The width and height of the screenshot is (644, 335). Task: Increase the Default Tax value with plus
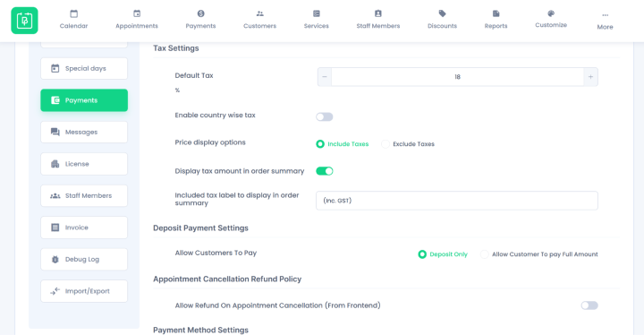click(x=590, y=77)
